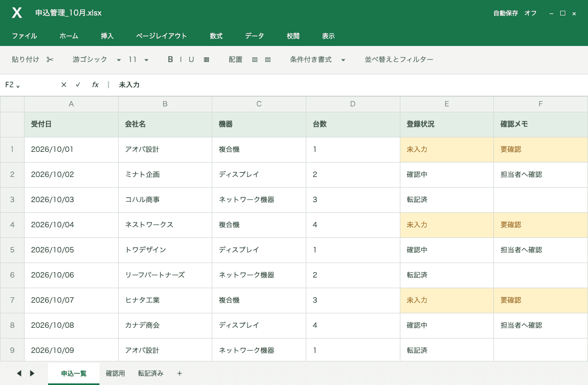
Task: Open the 挿入 tab
Action: click(107, 36)
